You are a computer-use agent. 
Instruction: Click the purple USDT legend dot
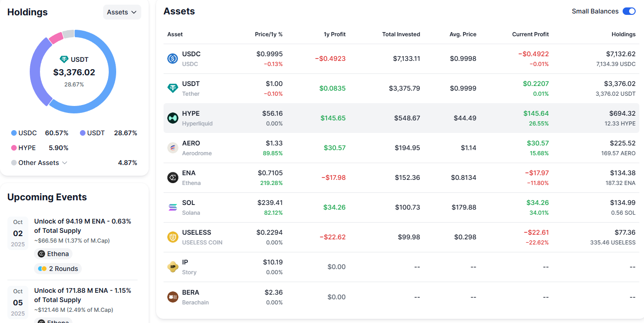(x=83, y=133)
